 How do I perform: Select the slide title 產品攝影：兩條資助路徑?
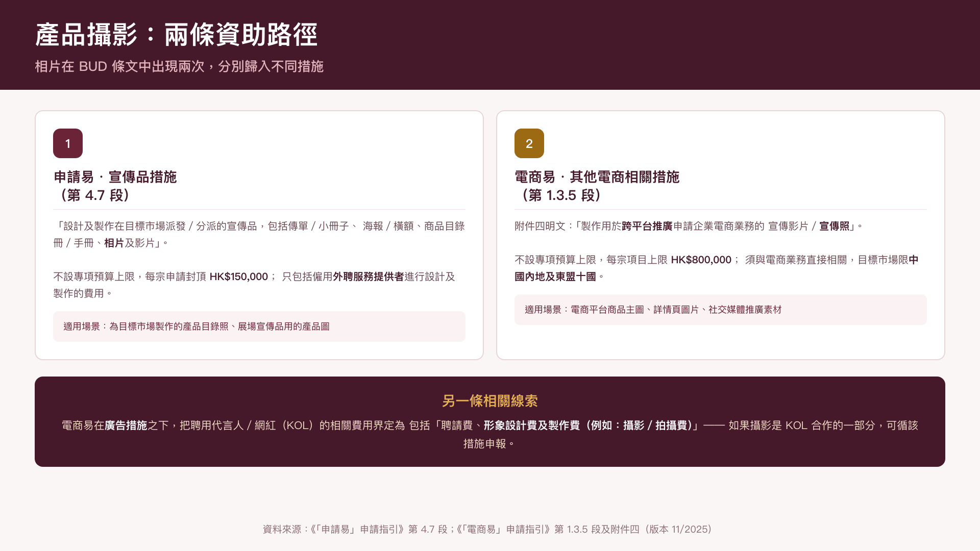click(177, 35)
